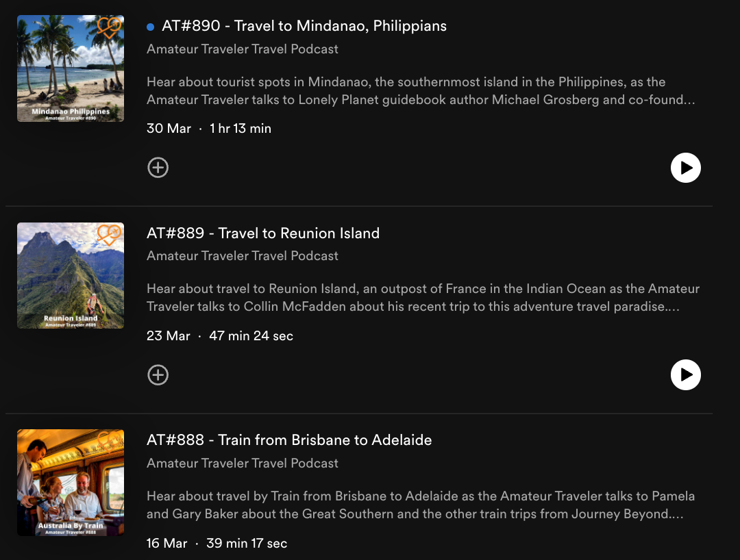The width and height of the screenshot is (740, 560).
Task: Click the Reunion Island episode cover image
Action: (70, 275)
